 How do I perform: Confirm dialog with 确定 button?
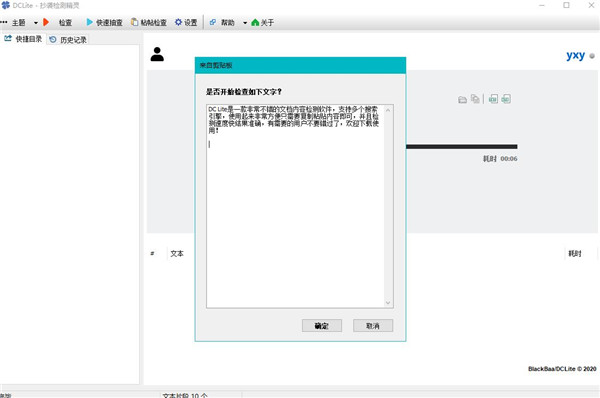tap(321, 326)
